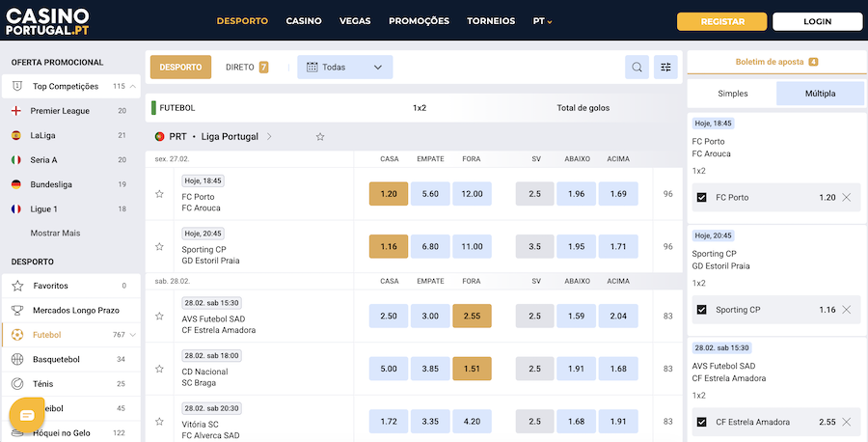The width and height of the screenshot is (868, 442).
Task: Click the England flag Premier League icon
Action: point(16,111)
